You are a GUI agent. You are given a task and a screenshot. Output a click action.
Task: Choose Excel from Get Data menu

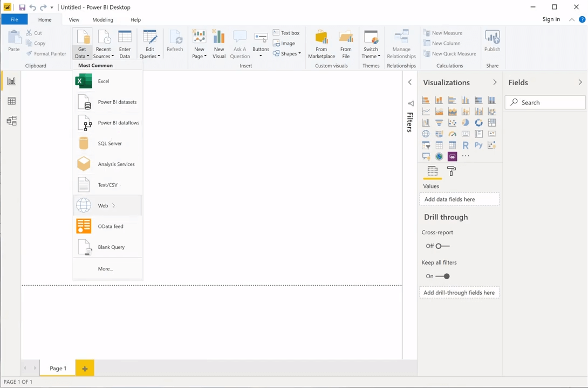tap(104, 81)
